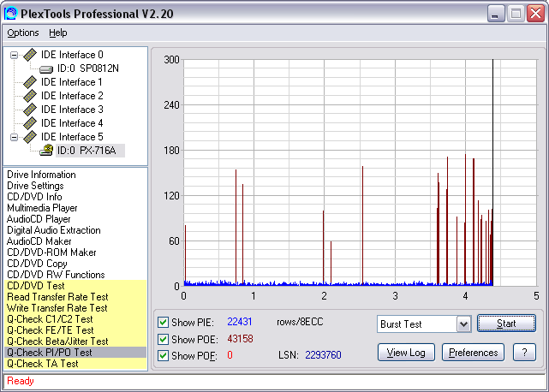
Task: Select IDE Interface 4 label
Action: coord(72,123)
